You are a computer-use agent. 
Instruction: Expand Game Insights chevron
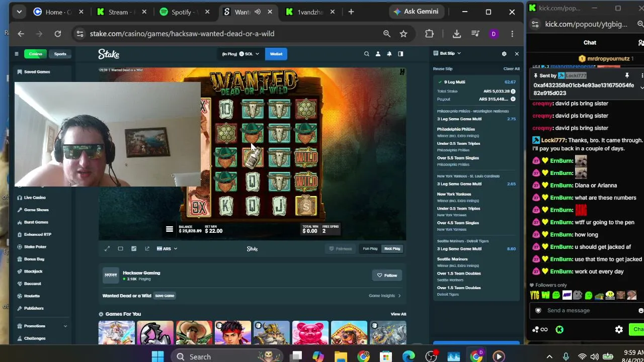pos(399,296)
